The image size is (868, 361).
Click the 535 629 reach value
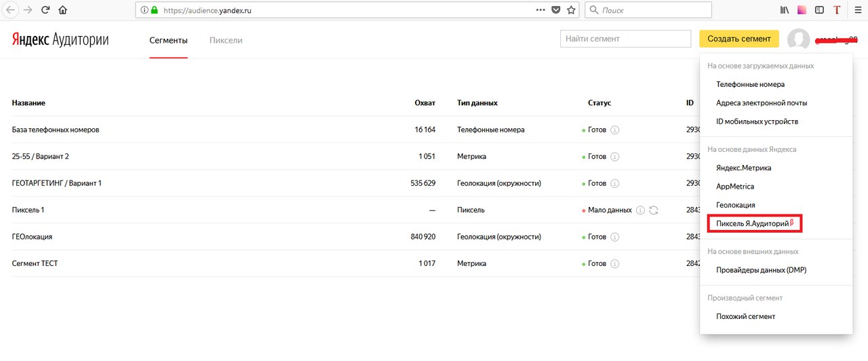pyautogui.click(x=423, y=183)
